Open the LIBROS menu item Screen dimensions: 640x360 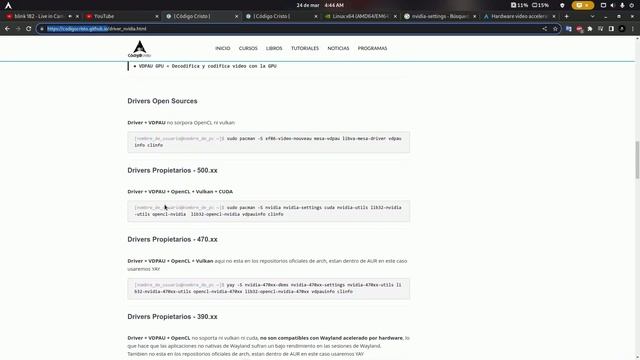[x=274, y=48]
